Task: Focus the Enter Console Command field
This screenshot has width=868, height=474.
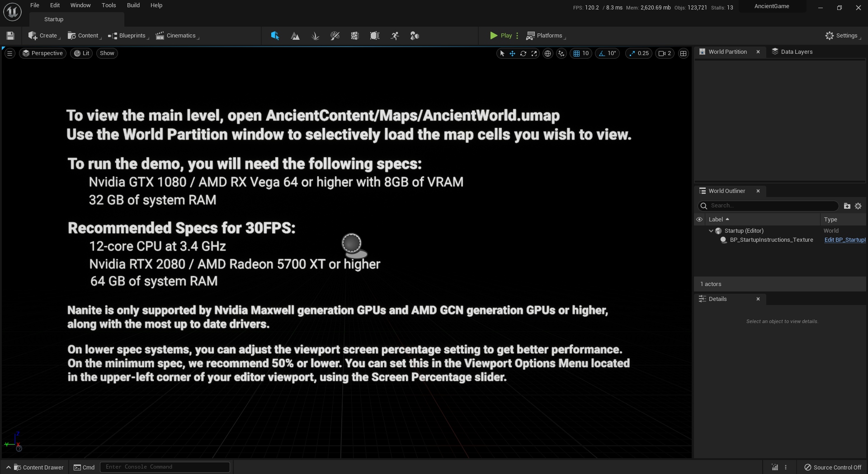Action: click(165, 467)
